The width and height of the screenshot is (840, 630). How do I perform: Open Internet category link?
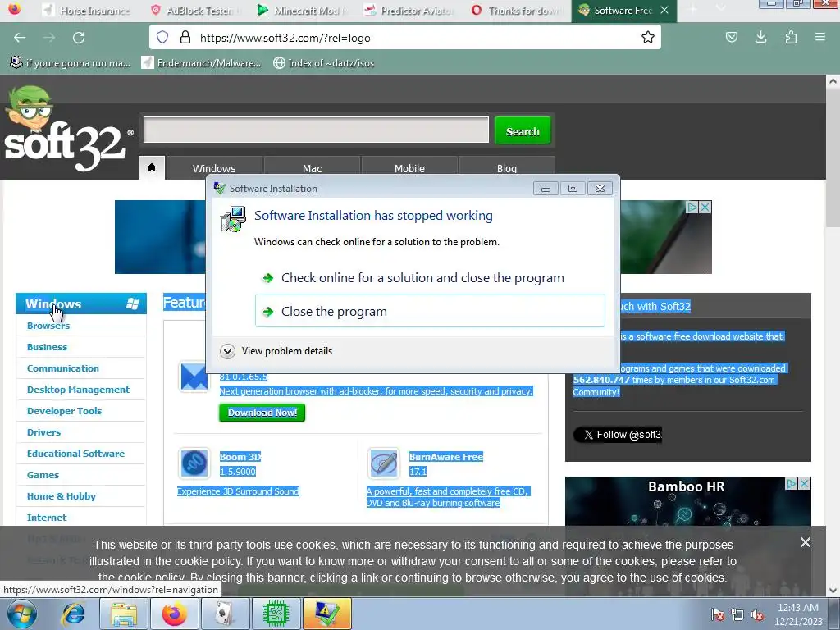point(47,518)
